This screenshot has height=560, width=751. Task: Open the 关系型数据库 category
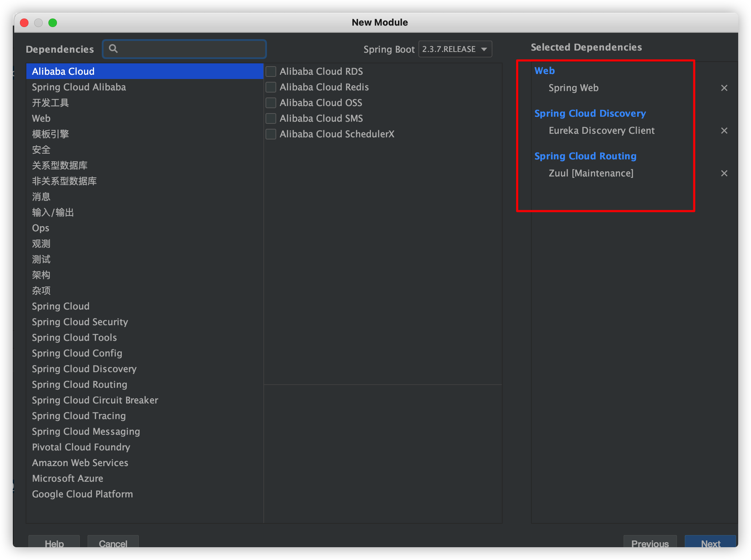tap(145, 165)
